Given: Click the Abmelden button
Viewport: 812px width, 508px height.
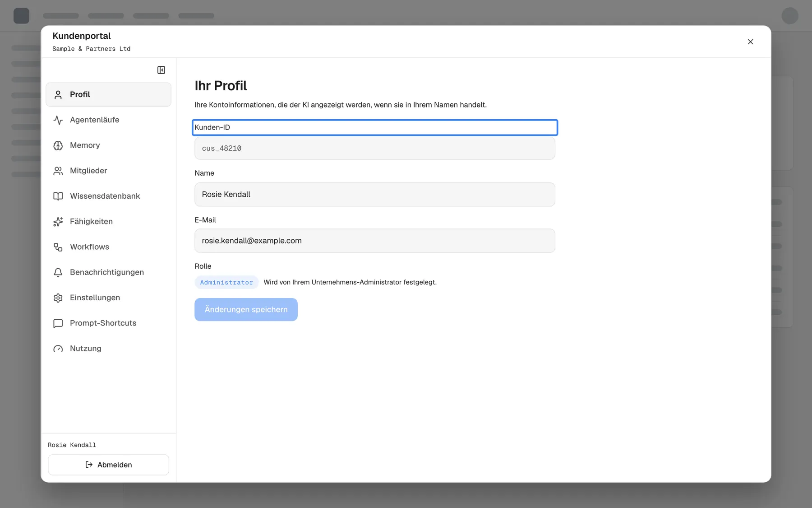Looking at the screenshot, I should pyautogui.click(x=108, y=465).
